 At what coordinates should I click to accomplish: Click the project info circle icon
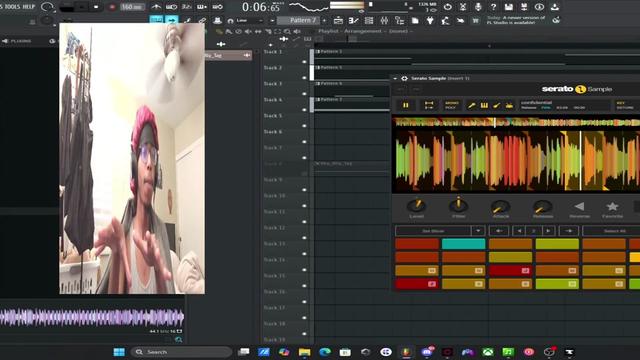click(x=539, y=7)
